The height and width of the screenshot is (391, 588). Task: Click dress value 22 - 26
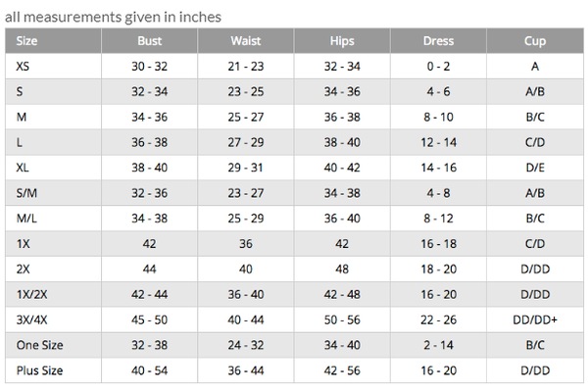438,319
